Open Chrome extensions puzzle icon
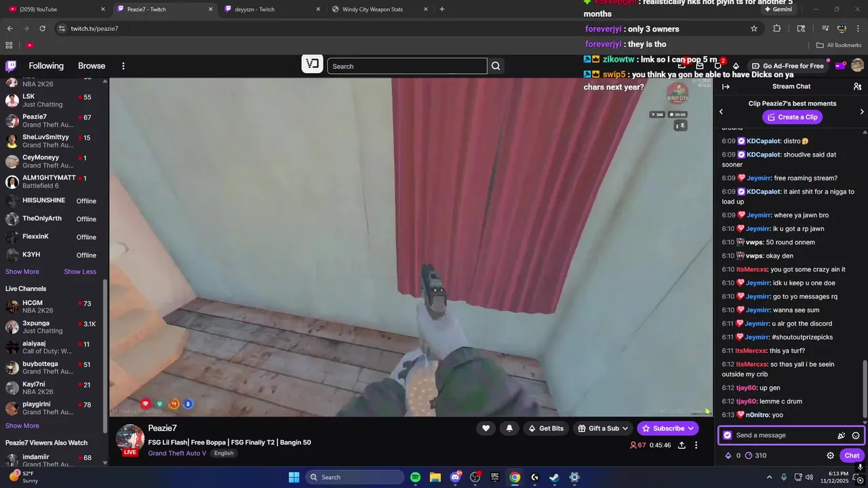The width and height of the screenshot is (868, 488). tap(777, 28)
